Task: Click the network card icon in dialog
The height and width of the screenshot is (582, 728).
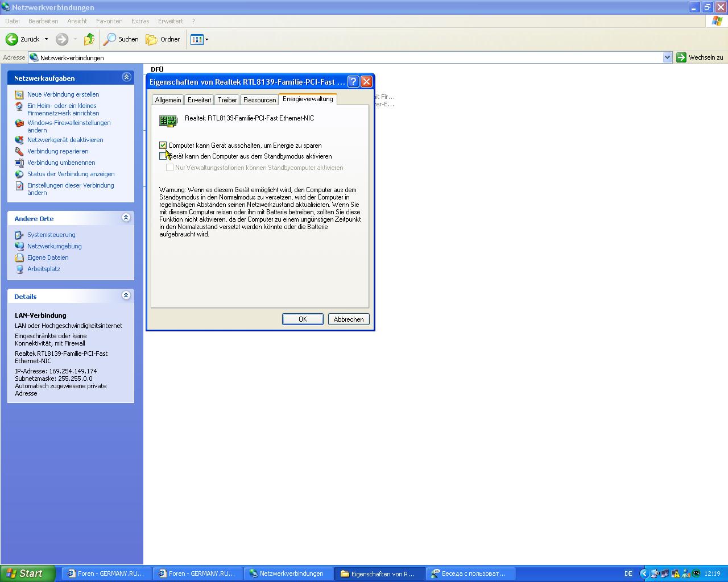Action: [168, 120]
